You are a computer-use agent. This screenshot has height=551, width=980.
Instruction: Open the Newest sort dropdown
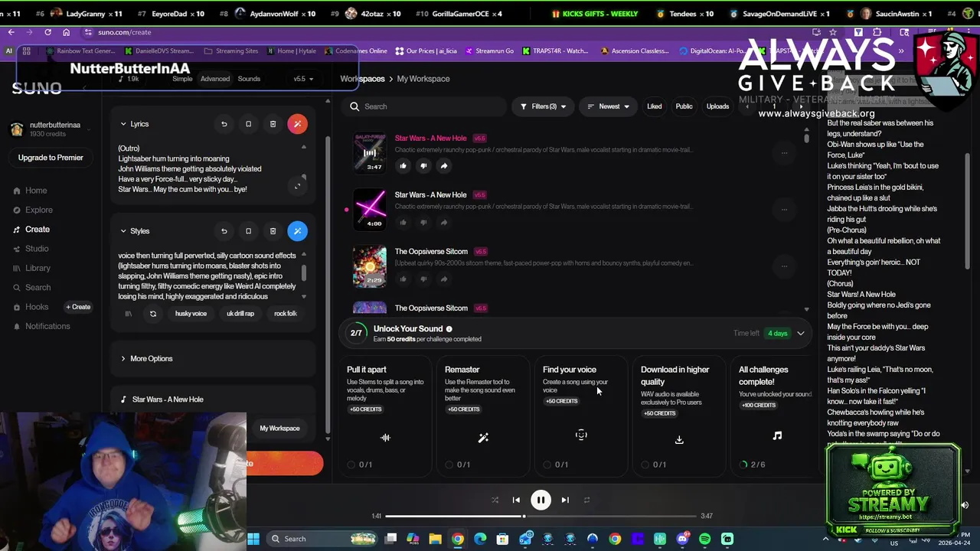(608, 106)
